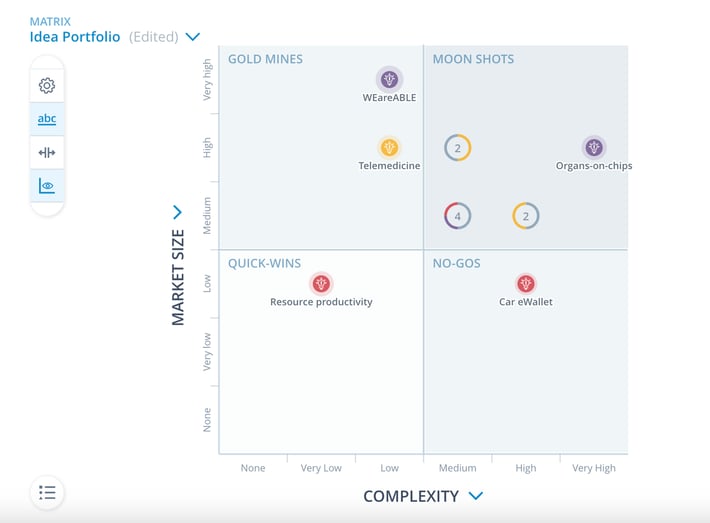Image resolution: width=710 pixels, height=523 pixels.
Task: Click the QUICK-WINS quadrant label
Action: click(x=264, y=263)
